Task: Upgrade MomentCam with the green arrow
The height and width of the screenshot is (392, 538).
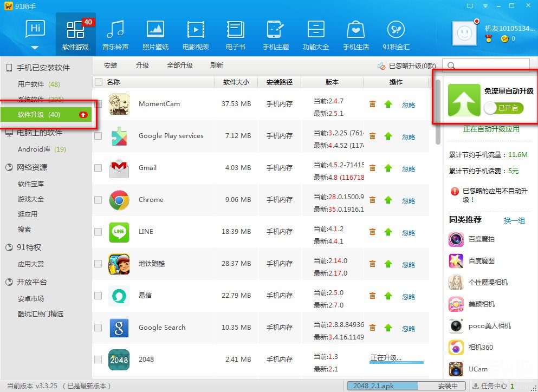Action: [388, 104]
